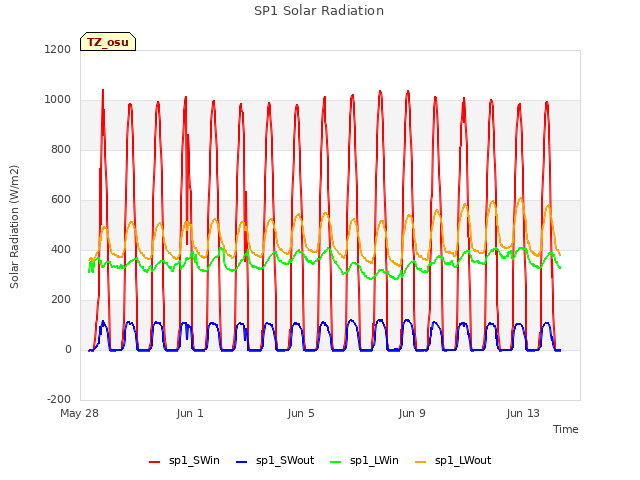
Task: Click the green sp1_LWin legend swatch
Action: (x=336, y=462)
